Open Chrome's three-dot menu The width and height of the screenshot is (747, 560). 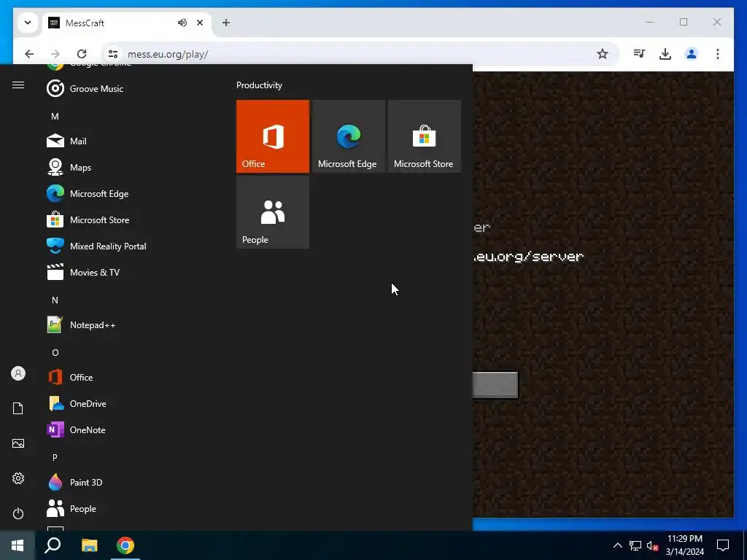718,54
